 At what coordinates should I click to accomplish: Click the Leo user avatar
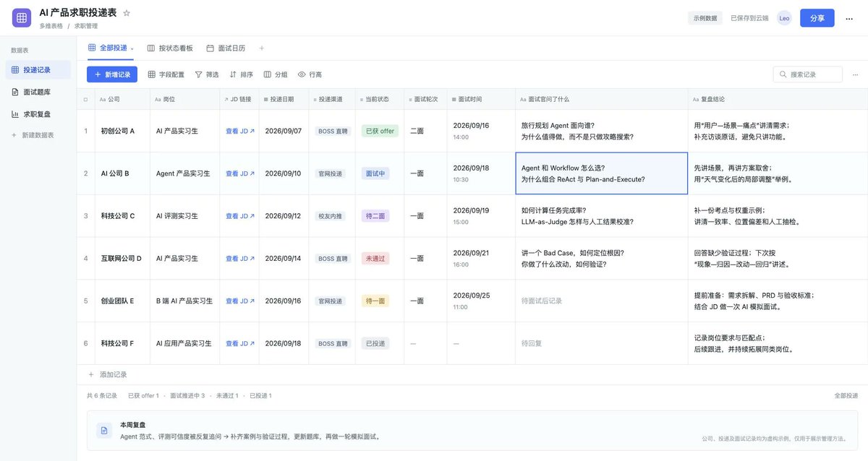[784, 18]
